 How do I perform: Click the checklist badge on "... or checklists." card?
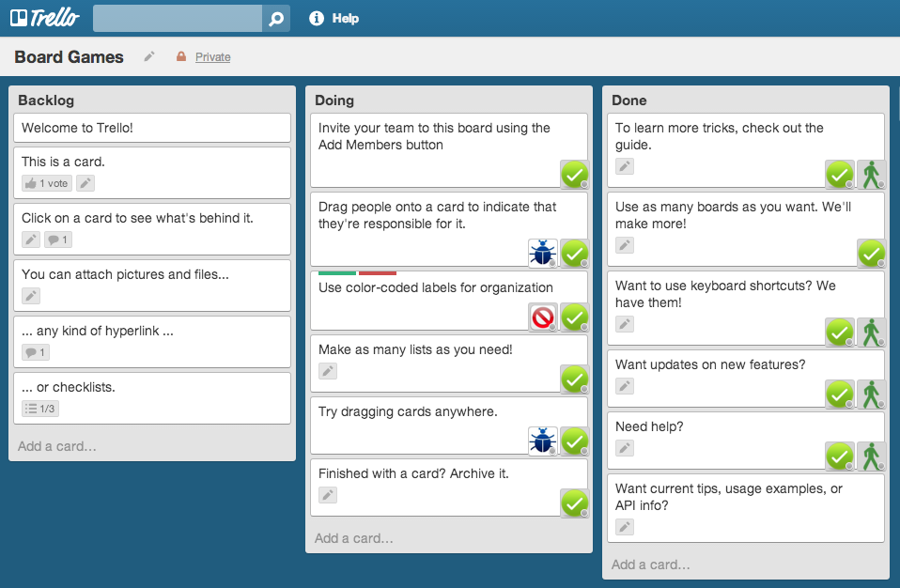(x=41, y=409)
